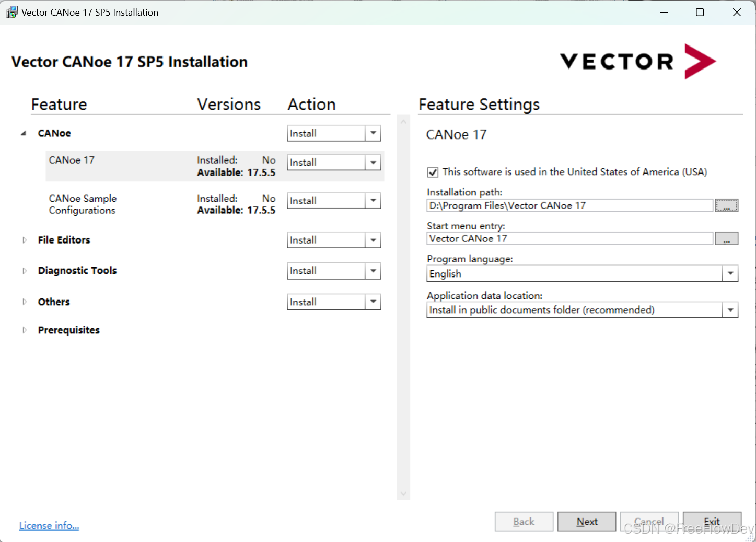This screenshot has height=542, width=756.
Task: Browse for the Start menu entry
Action: point(727,239)
